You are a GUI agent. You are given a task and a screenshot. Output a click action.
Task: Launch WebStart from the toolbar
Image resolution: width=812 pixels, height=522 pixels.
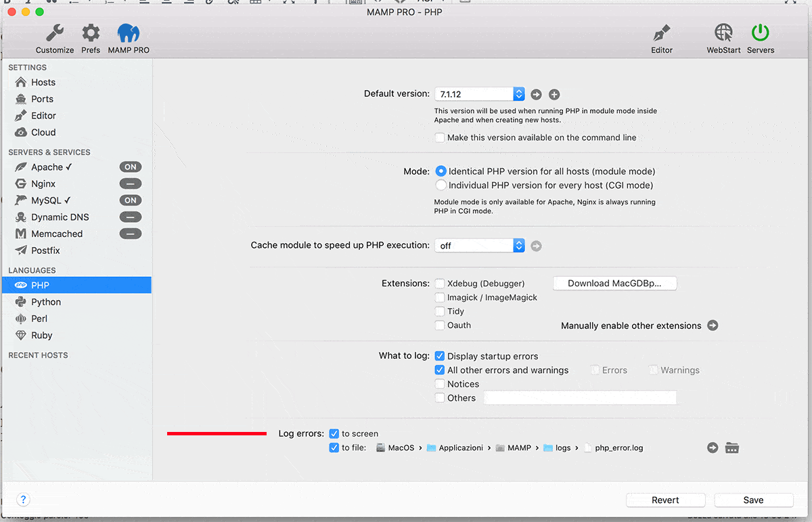(723, 39)
